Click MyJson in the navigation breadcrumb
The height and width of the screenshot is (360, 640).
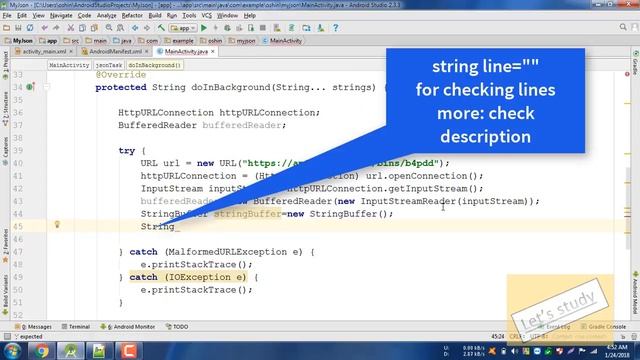click(19, 41)
